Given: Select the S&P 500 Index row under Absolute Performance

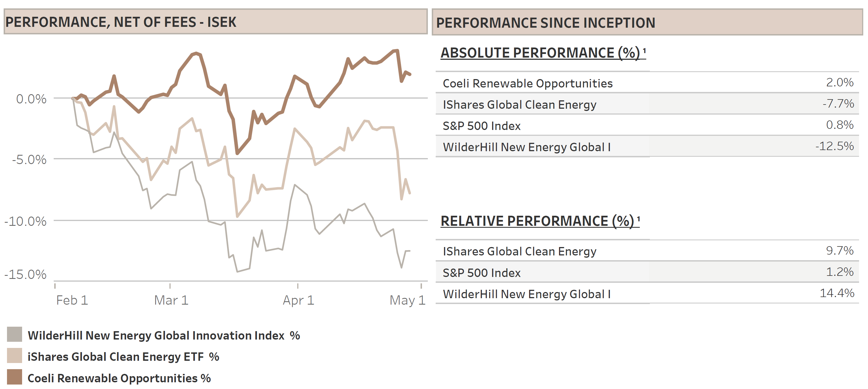Looking at the screenshot, I should (481, 126).
